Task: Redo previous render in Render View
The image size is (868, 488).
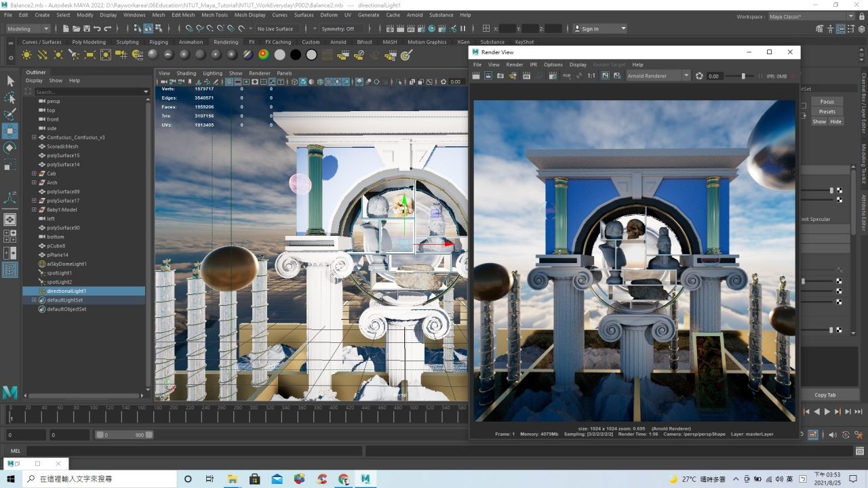Action: tap(476, 76)
